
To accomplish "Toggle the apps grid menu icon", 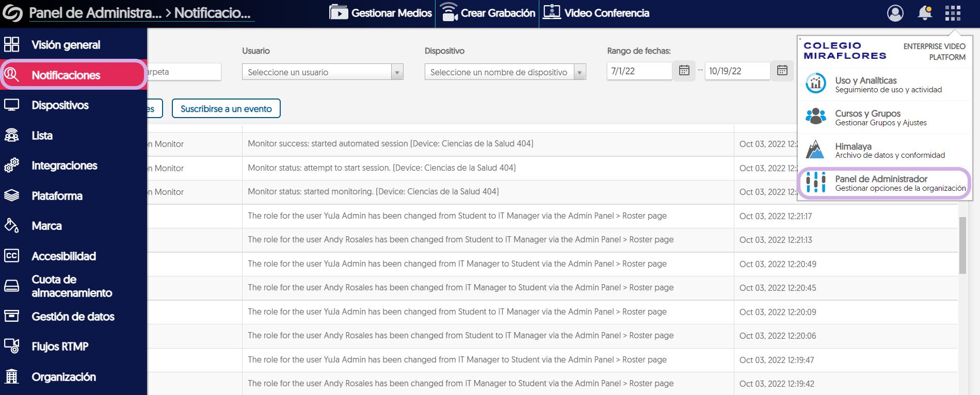I will tap(953, 13).
